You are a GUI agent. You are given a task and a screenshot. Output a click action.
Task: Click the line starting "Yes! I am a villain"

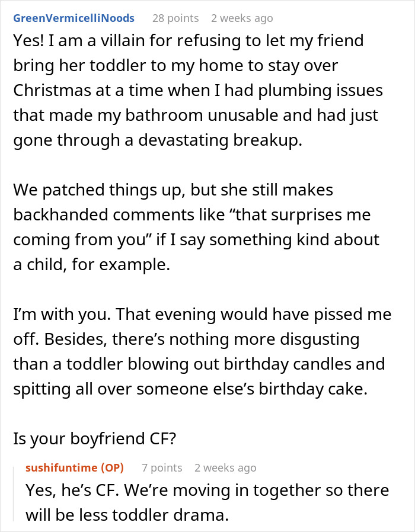(189, 40)
